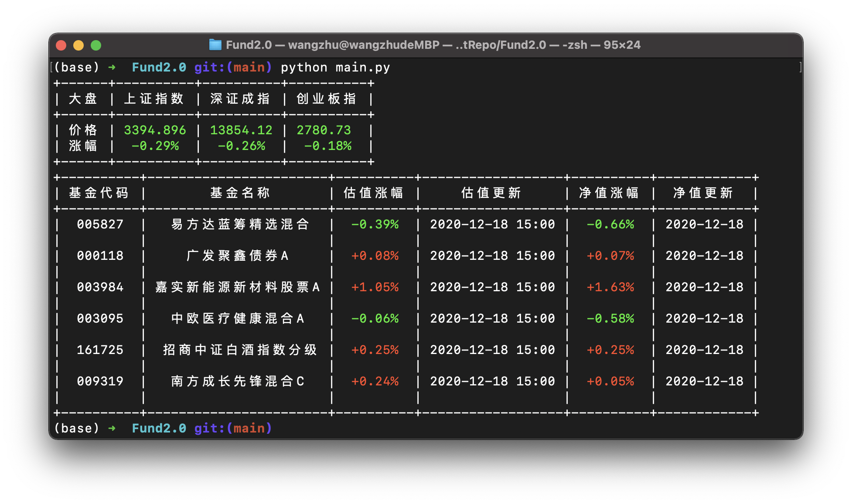The width and height of the screenshot is (852, 504).
Task: Click the python main.py command text
Action: (335, 68)
